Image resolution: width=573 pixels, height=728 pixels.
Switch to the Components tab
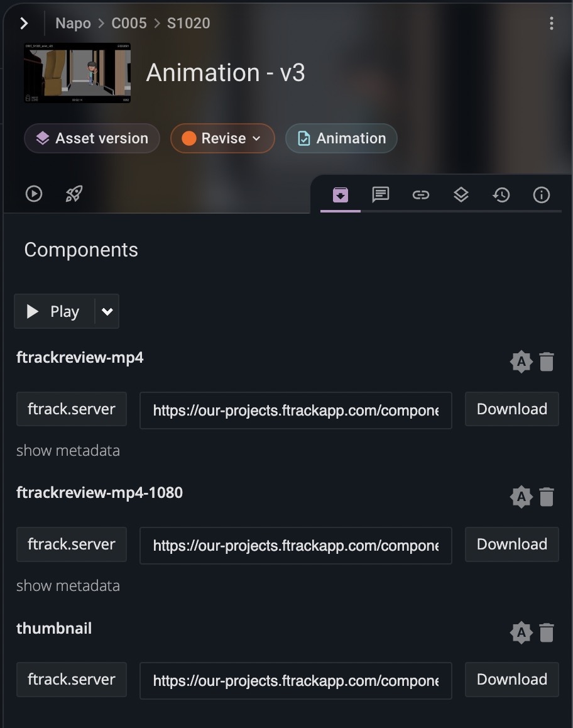click(x=340, y=194)
